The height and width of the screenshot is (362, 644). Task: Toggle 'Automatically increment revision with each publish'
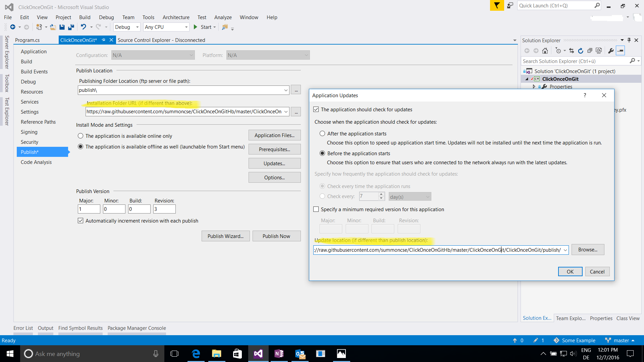coord(80,221)
